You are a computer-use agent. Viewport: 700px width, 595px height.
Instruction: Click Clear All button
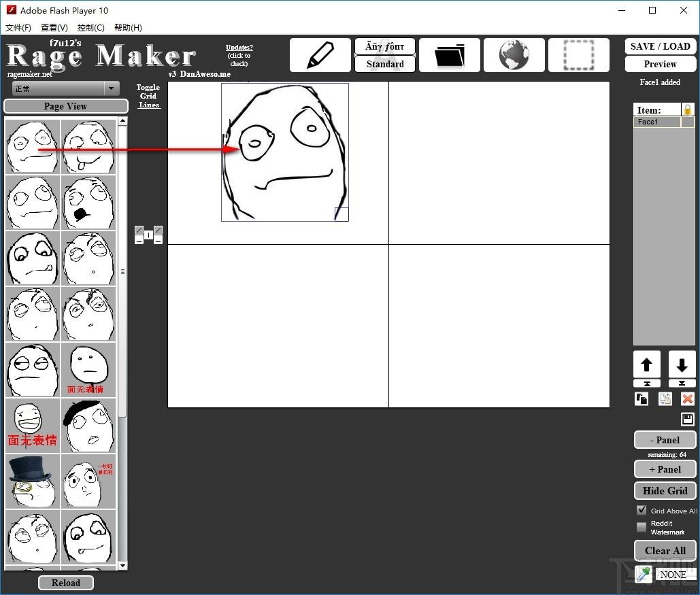pos(665,550)
